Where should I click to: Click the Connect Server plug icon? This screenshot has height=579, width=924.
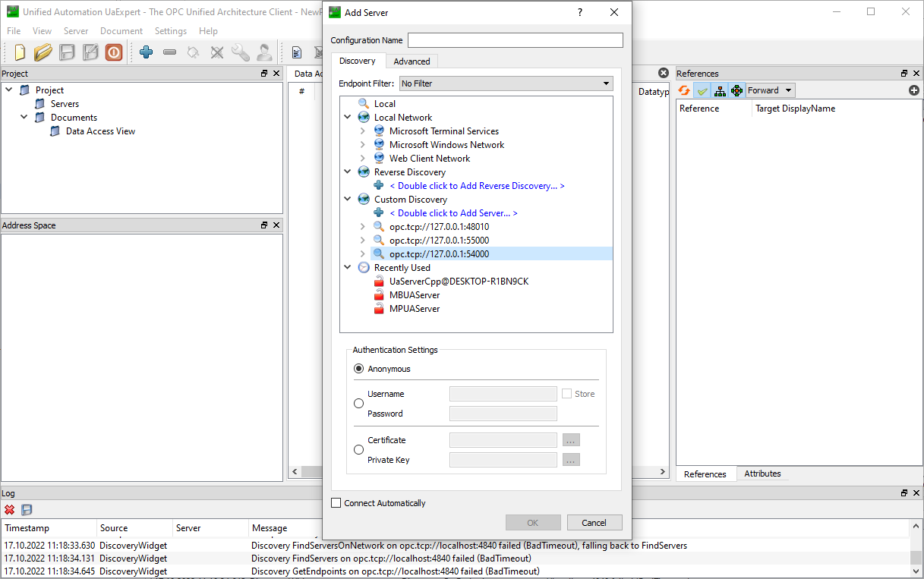(x=194, y=52)
